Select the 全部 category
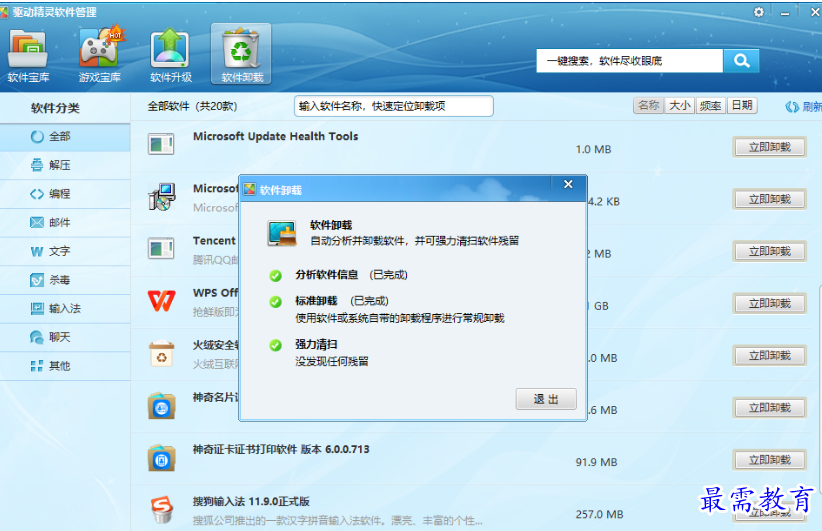The height and width of the screenshot is (531, 822). pos(65,137)
